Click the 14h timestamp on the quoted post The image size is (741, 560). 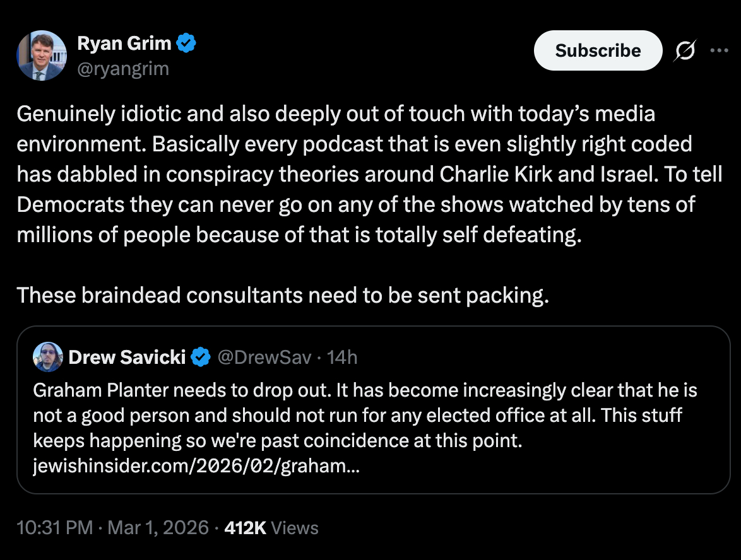point(343,358)
